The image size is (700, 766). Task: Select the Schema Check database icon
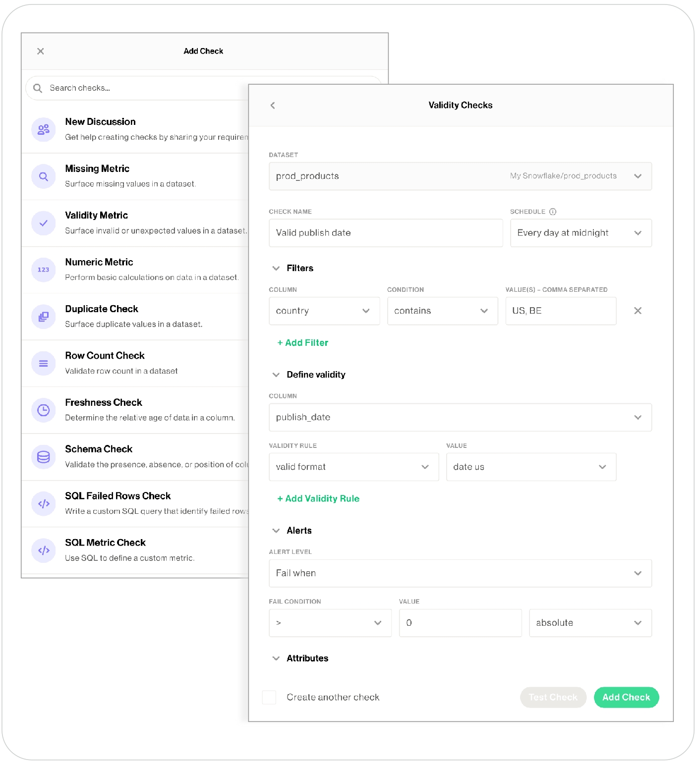click(x=44, y=457)
